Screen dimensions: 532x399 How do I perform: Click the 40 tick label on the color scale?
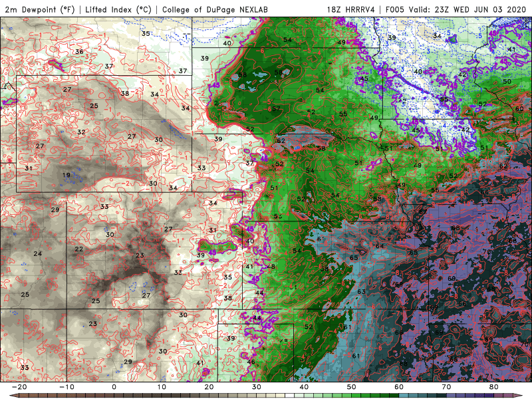click(304, 387)
